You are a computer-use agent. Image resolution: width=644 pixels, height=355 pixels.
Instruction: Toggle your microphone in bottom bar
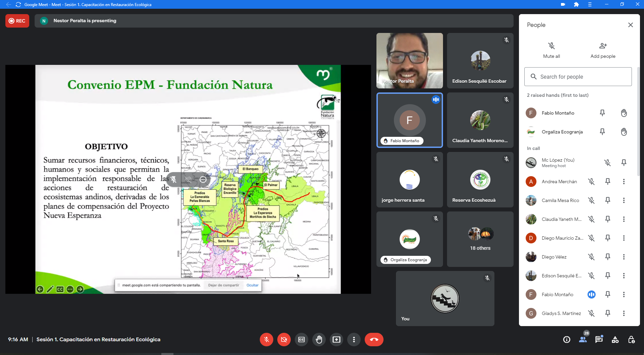click(267, 340)
